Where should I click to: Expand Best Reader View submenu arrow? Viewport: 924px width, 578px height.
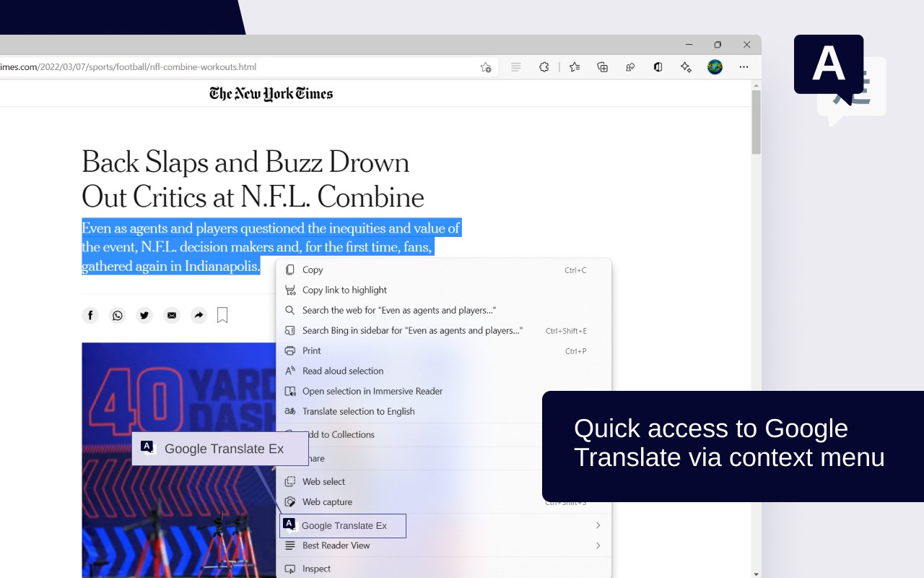pyautogui.click(x=598, y=545)
